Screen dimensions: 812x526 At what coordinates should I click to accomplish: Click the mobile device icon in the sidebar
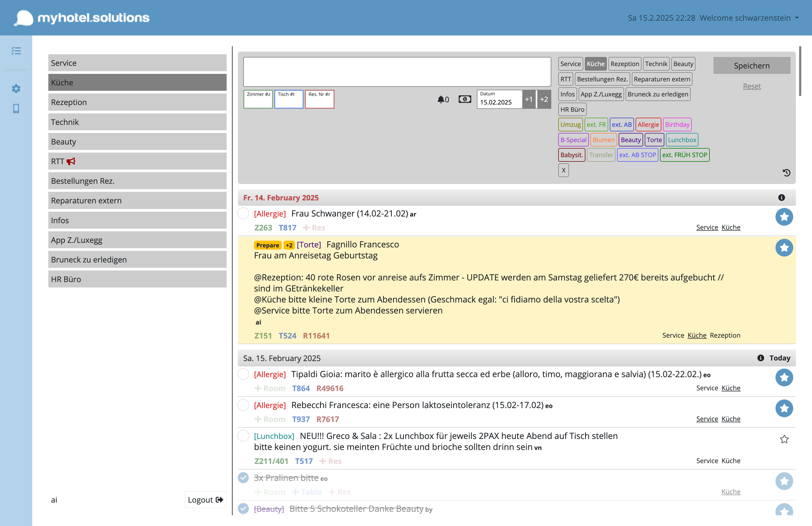16,109
